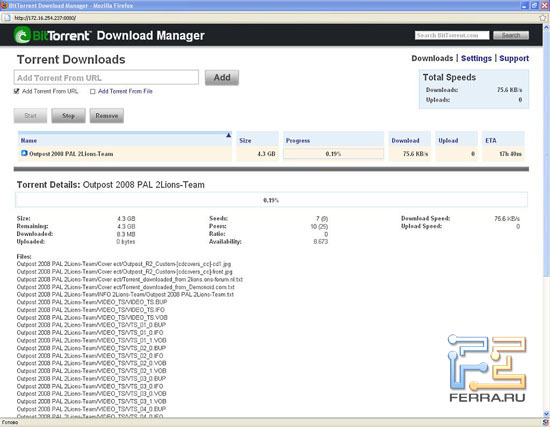Click the VTS_01_1.VOB file line
The width and height of the screenshot is (550, 427).
click(x=92, y=340)
